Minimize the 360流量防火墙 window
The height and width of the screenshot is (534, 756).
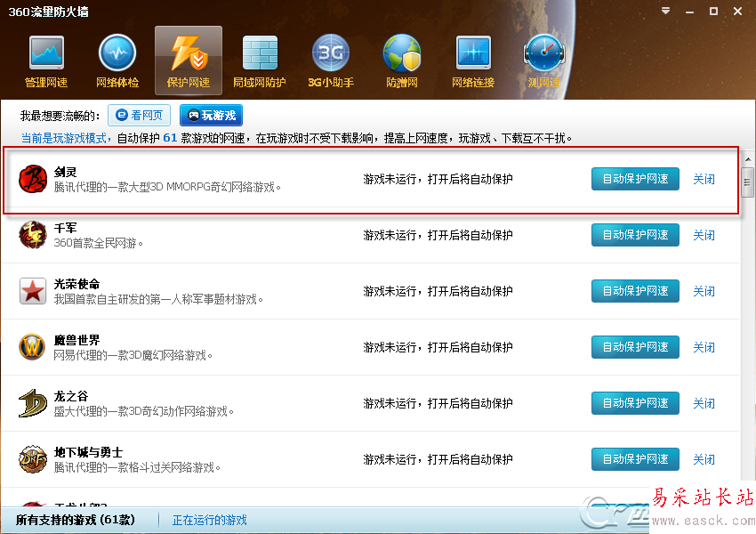pyautogui.click(x=690, y=11)
